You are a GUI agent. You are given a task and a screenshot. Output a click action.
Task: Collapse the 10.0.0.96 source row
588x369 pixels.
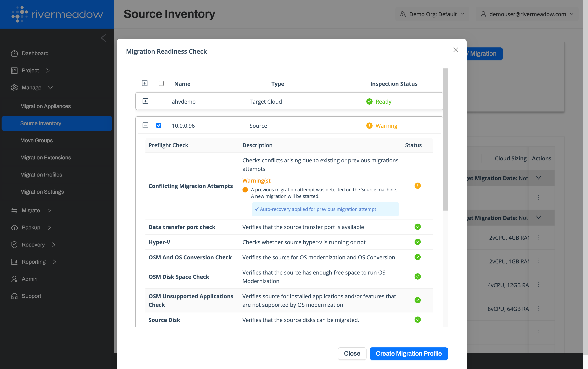[145, 125]
